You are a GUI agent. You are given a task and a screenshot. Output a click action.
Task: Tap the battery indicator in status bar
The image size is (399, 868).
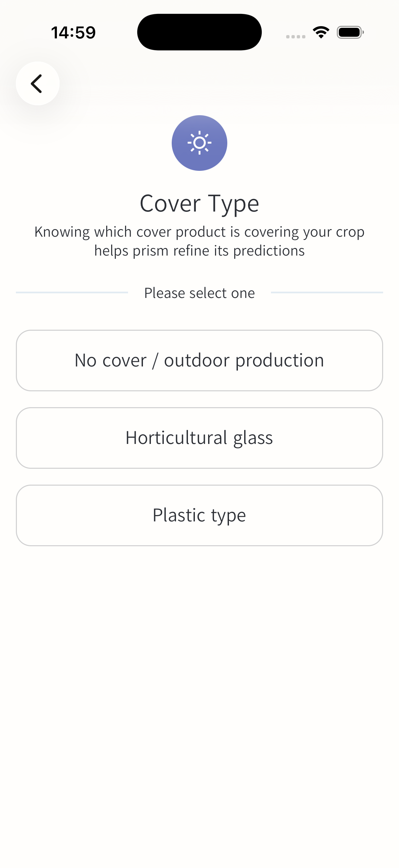(x=350, y=32)
